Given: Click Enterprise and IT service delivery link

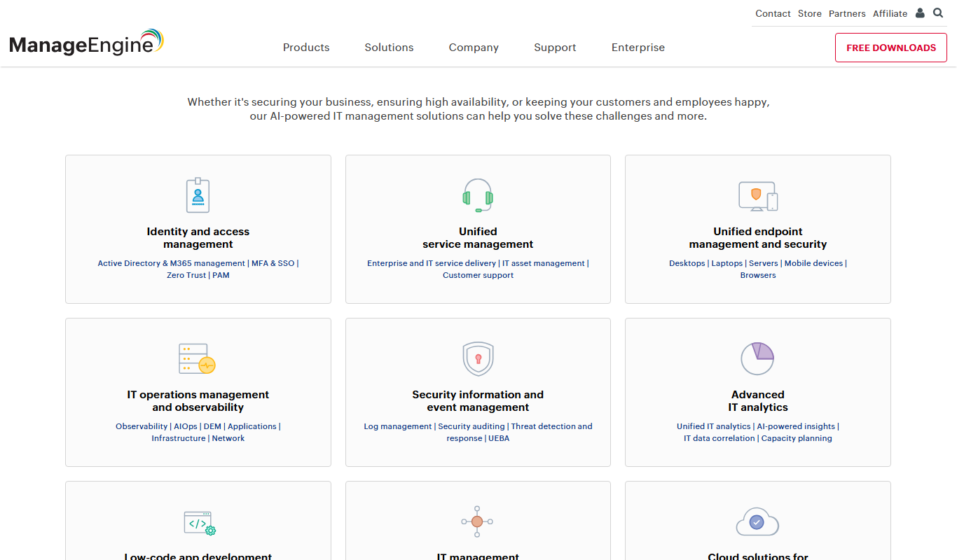Looking at the screenshot, I should [x=432, y=263].
